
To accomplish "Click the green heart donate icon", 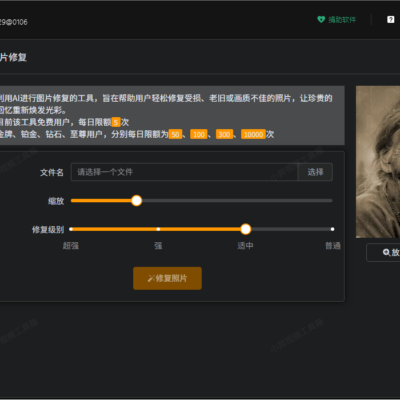I will click(321, 20).
